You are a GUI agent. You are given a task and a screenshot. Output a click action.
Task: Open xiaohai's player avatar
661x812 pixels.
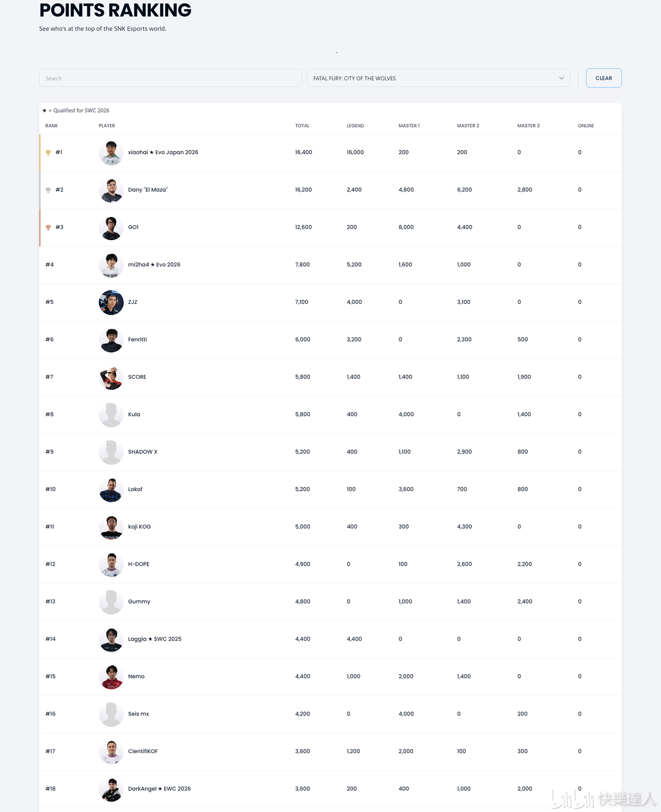tap(111, 153)
